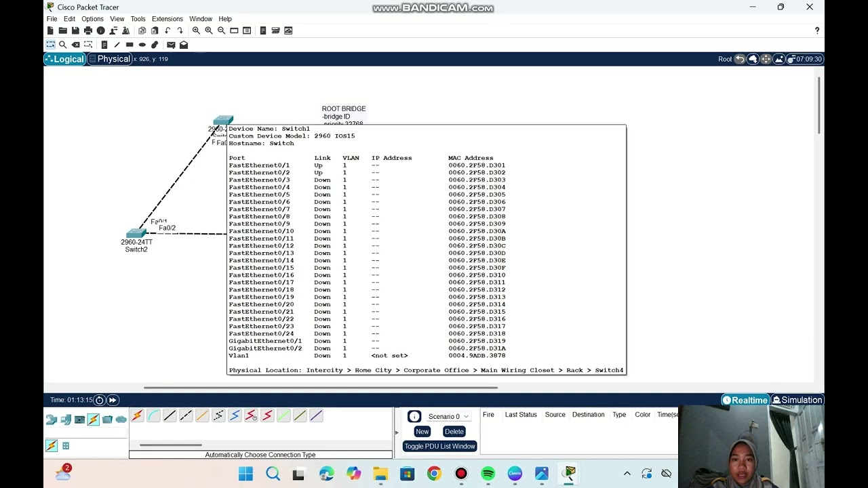
Task: Open Spotify from the taskbar
Action: click(x=488, y=474)
